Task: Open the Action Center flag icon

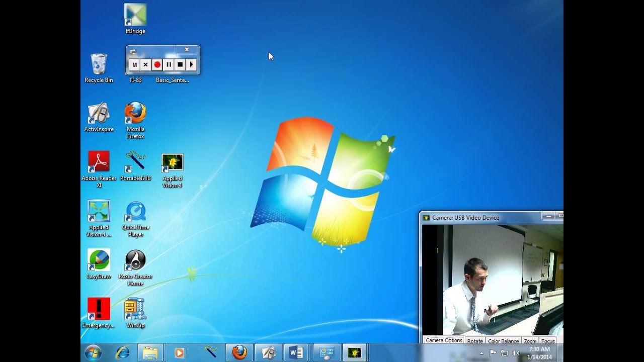Action: pyautogui.click(x=493, y=353)
